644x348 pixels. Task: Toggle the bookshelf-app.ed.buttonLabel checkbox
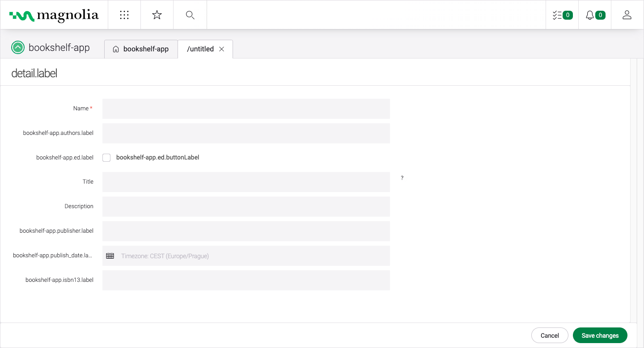point(106,158)
